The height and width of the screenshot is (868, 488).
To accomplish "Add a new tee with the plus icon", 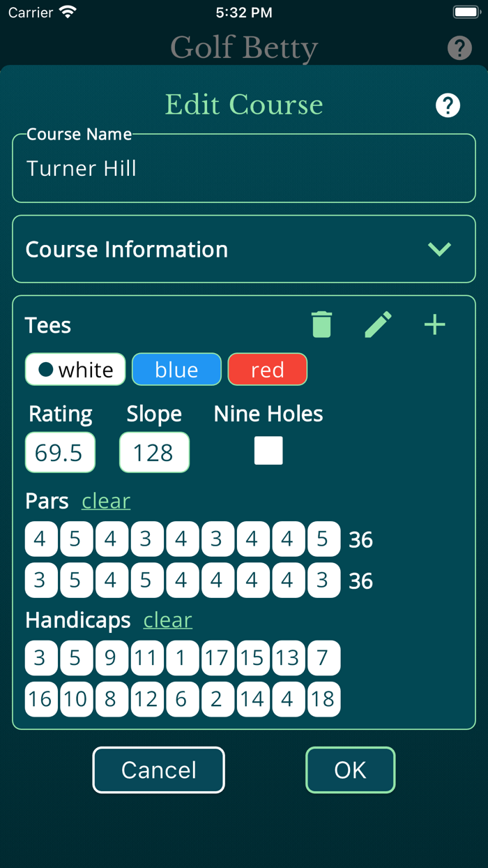I will point(434,324).
